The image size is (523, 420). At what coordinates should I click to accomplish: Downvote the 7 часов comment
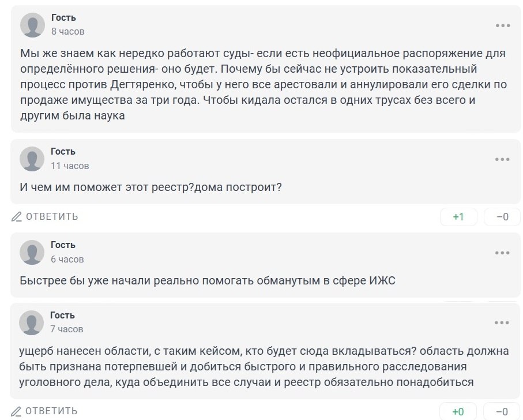tap(502, 411)
